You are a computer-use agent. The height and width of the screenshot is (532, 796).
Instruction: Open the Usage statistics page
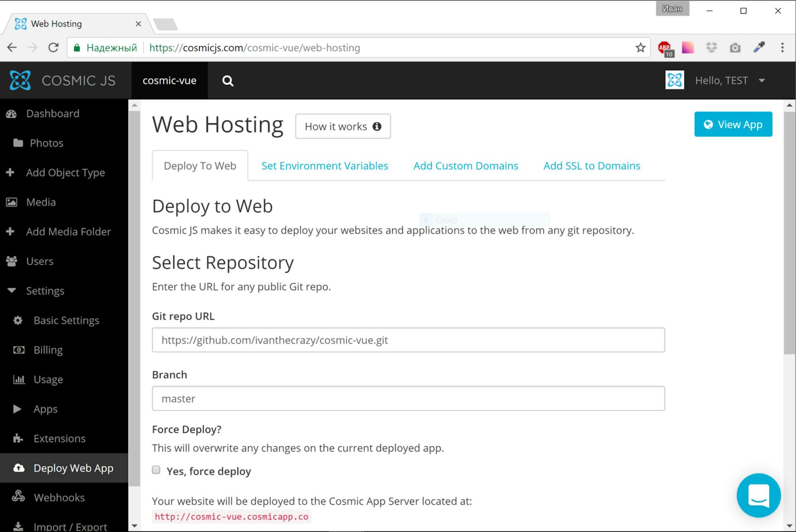pos(48,379)
